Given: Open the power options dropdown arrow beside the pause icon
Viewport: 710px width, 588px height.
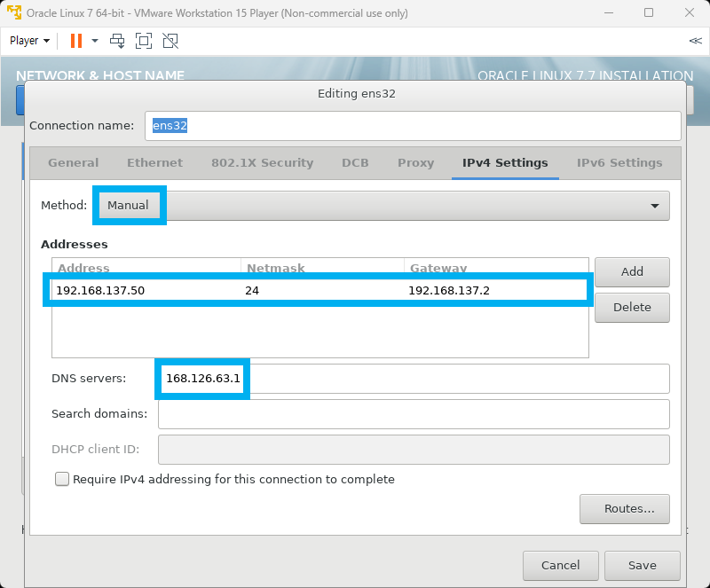Looking at the screenshot, I should [x=95, y=41].
